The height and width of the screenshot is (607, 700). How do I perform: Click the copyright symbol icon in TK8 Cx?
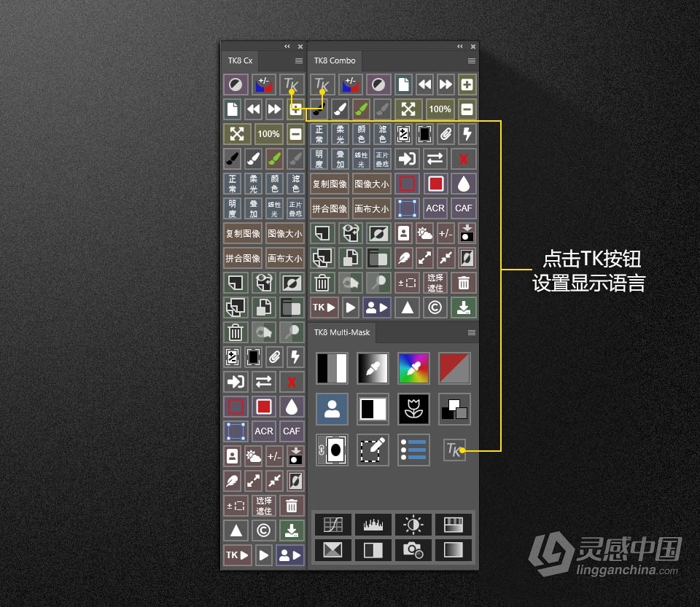[x=264, y=530]
